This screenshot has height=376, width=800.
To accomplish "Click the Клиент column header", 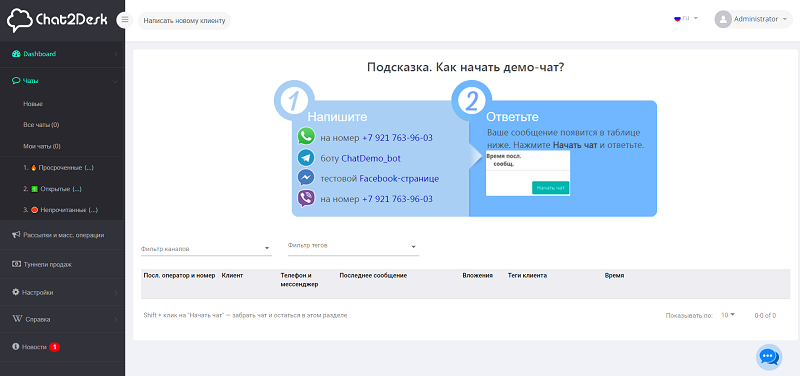I will tap(232, 275).
